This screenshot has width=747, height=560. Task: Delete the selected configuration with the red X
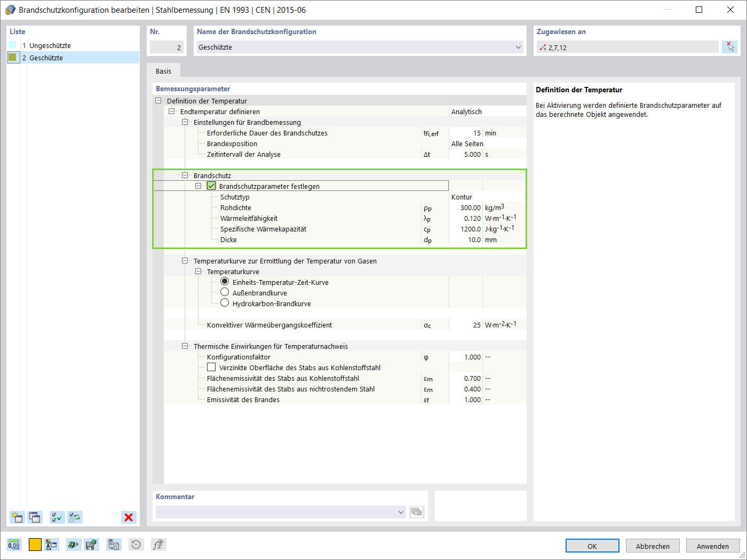[129, 517]
